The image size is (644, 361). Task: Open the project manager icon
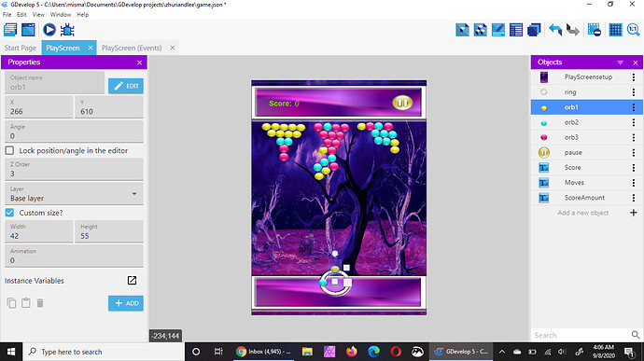tap(10, 30)
